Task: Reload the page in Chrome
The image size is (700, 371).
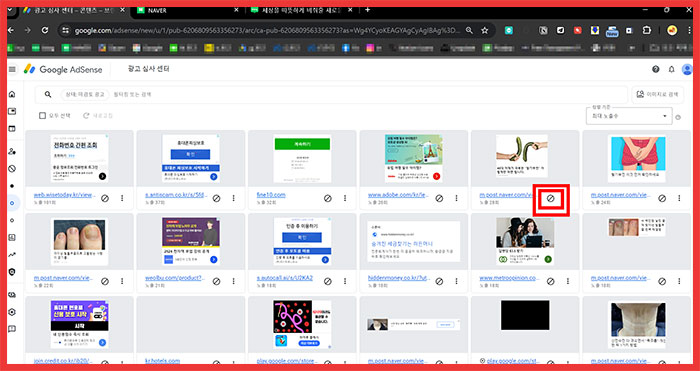Action: (x=45, y=30)
